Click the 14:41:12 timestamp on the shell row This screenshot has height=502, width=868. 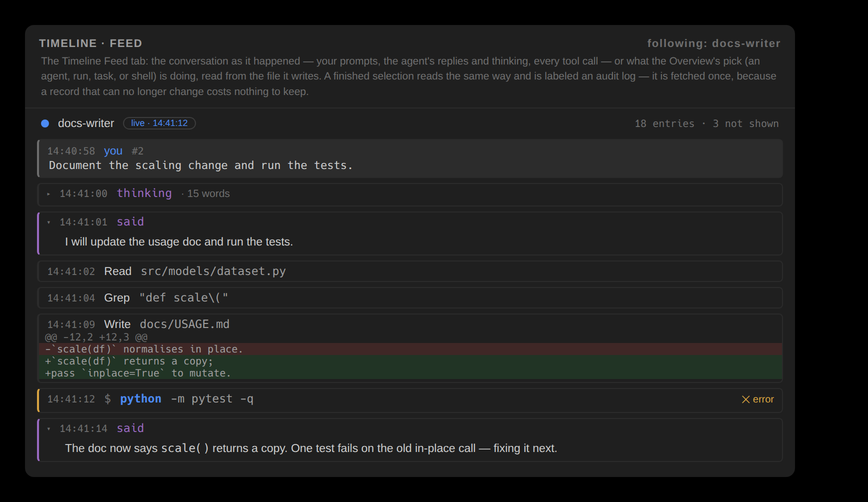71,399
